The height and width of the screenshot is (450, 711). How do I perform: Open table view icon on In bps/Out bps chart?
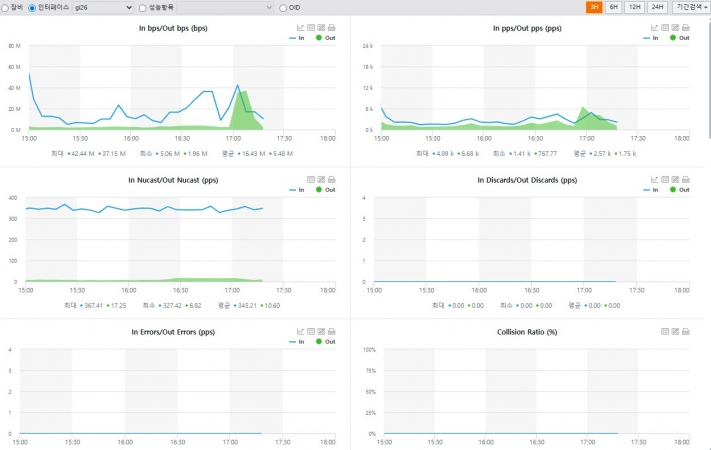click(x=311, y=28)
